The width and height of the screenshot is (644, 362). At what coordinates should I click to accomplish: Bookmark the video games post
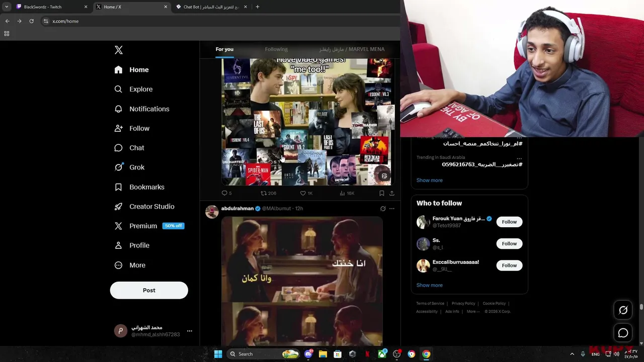382,193
